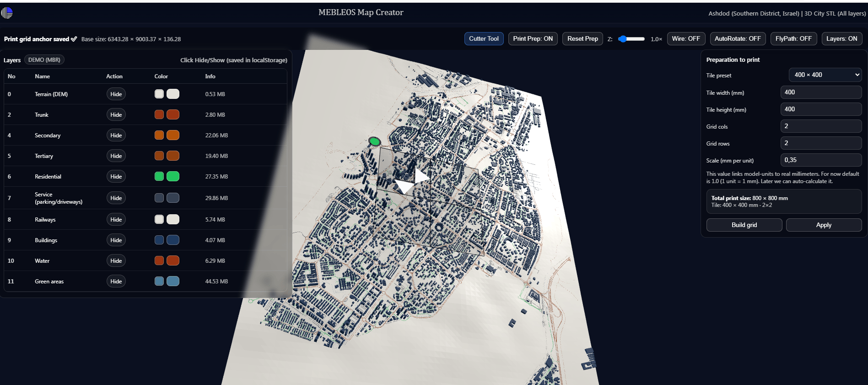Open small color swatch for Water
868x385 pixels.
click(x=159, y=260)
